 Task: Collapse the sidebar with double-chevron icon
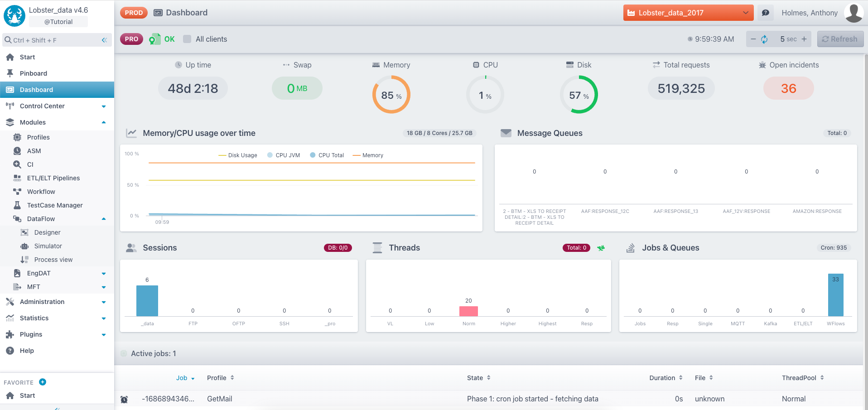click(x=104, y=40)
